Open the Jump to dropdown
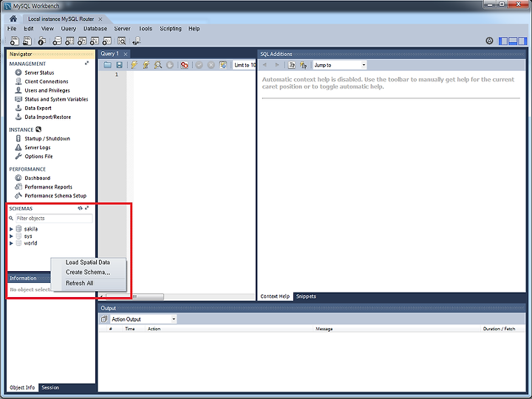532x399 pixels. pos(340,65)
